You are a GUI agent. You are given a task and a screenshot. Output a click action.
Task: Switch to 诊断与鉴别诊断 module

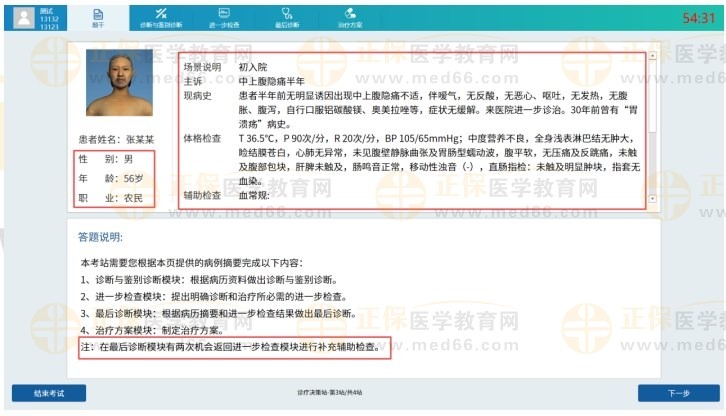(163, 17)
